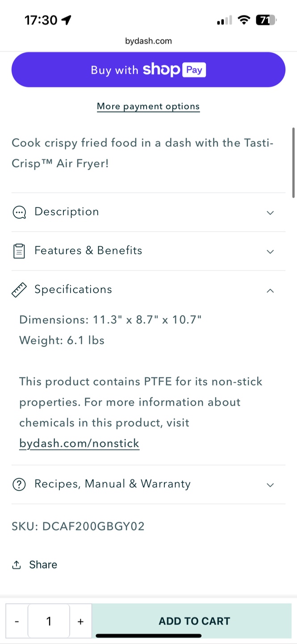
Task: Tap the Wi-Fi icon in status bar
Action: 243,20
